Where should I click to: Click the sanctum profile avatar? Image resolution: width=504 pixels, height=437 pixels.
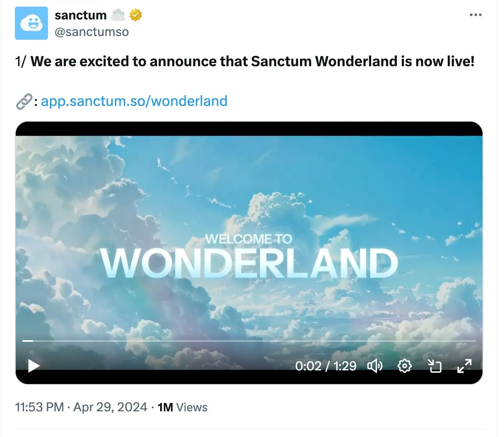31,24
